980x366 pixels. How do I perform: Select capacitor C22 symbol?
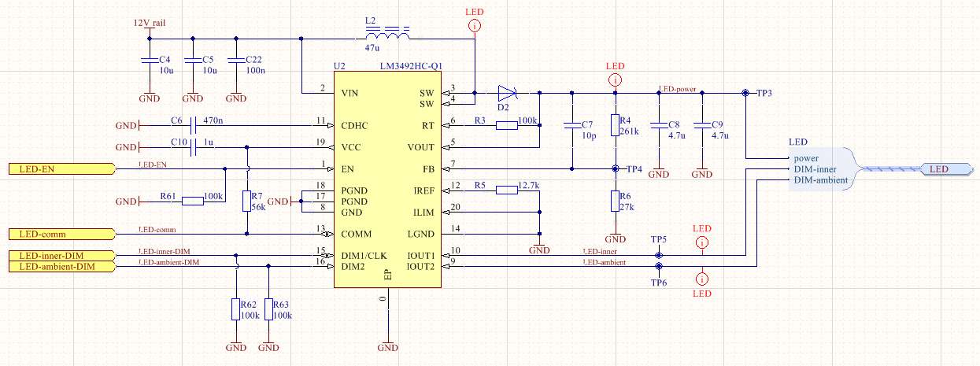tap(235, 60)
